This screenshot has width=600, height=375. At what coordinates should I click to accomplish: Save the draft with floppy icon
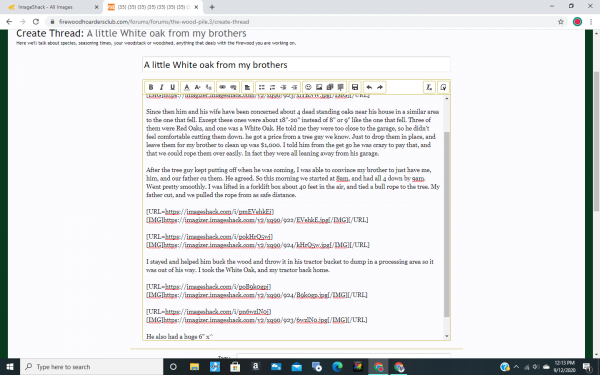click(355, 87)
